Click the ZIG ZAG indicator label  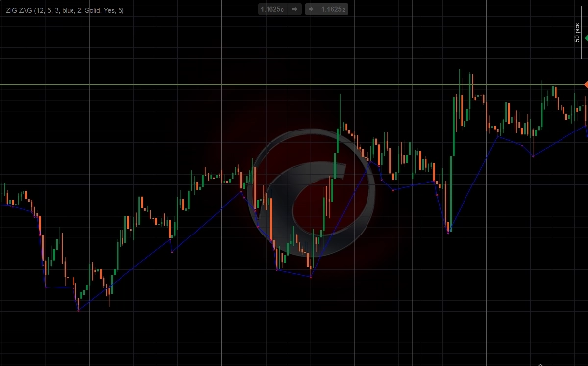pyautogui.click(x=65, y=10)
